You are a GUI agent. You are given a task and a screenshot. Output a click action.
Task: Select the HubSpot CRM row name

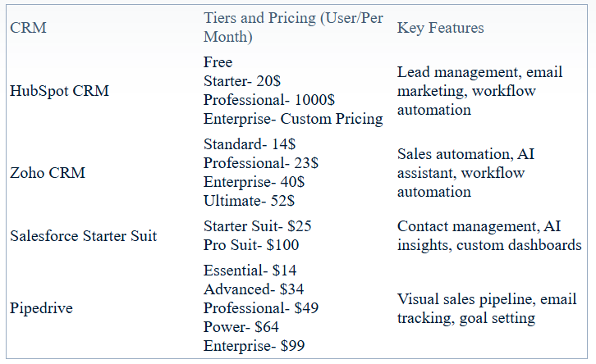(59, 91)
